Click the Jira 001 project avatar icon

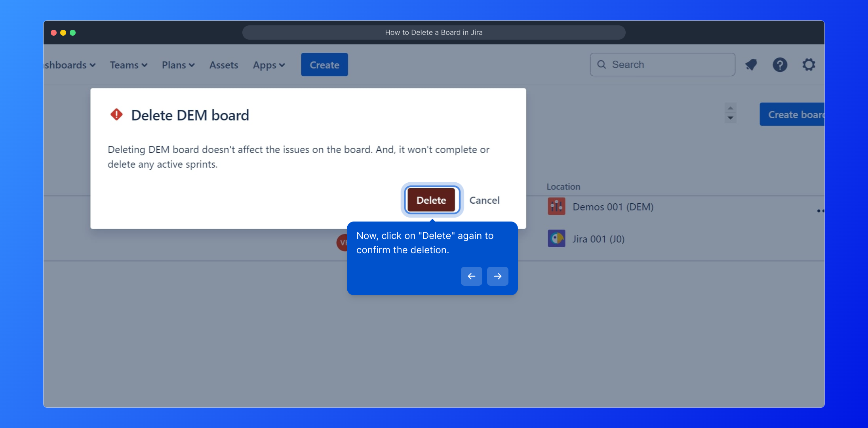[x=556, y=239]
